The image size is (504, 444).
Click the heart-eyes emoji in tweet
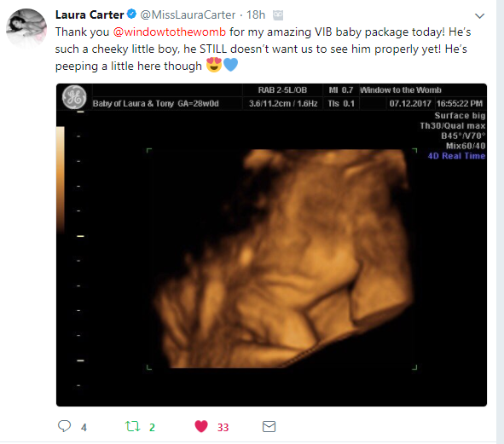click(x=214, y=65)
